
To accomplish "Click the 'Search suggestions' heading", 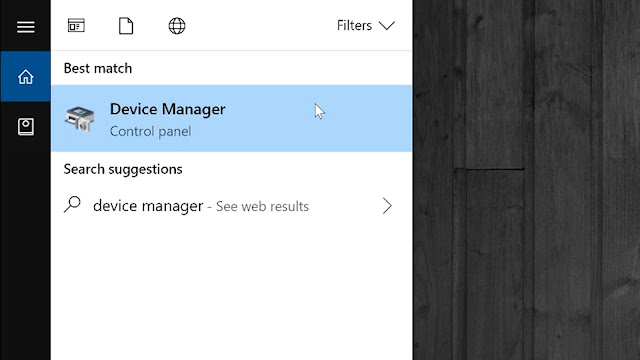I will (123, 169).
